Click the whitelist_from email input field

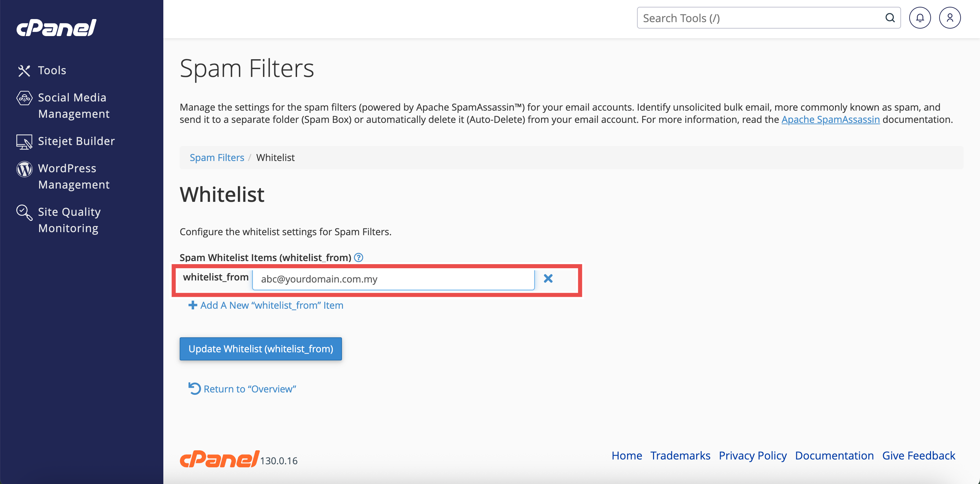click(x=393, y=279)
